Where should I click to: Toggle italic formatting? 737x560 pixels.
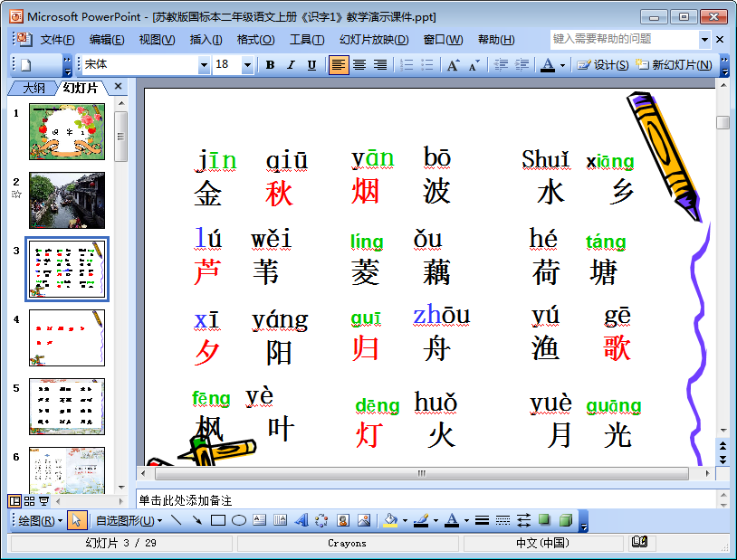(291, 65)
